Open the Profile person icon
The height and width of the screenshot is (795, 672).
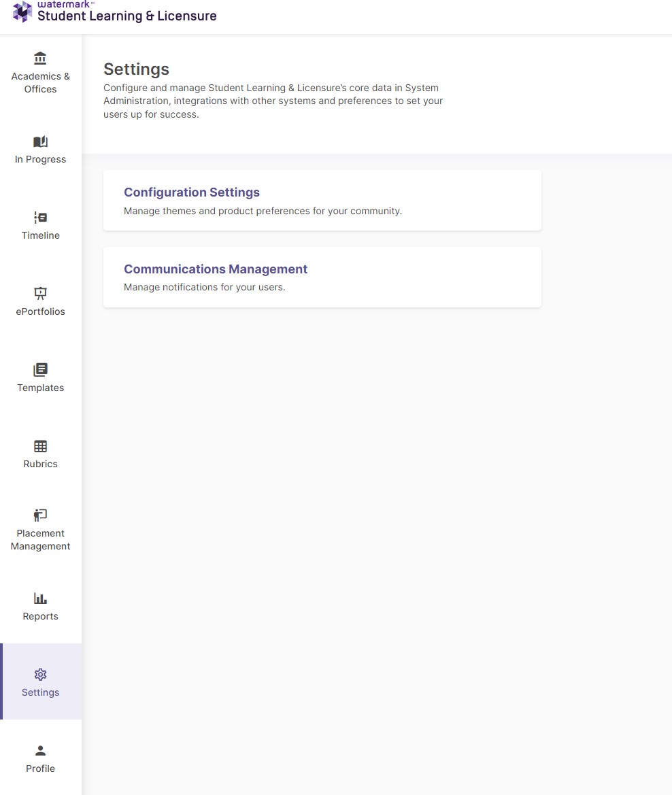(x=40, y=750)
